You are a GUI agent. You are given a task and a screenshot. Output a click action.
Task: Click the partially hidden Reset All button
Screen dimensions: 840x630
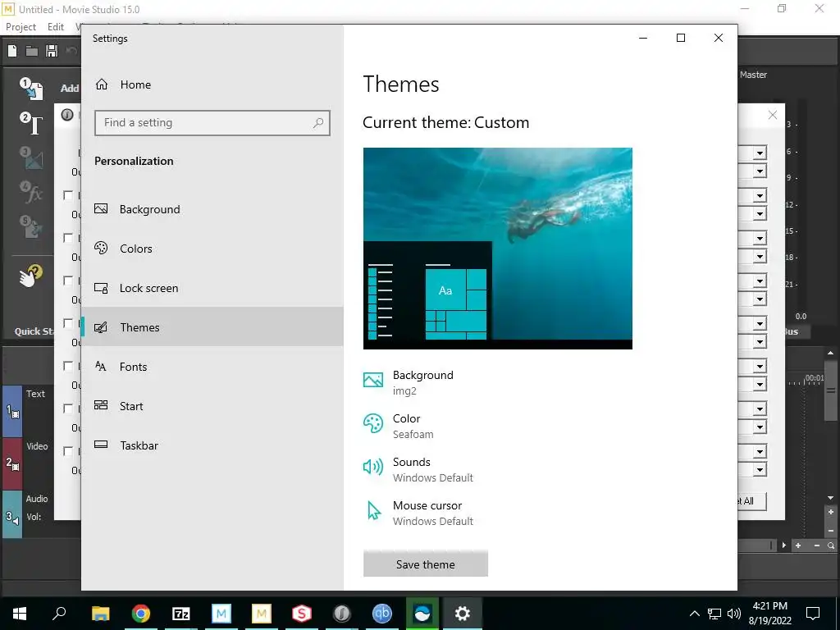pyautogui.click(x=751, y=501)
